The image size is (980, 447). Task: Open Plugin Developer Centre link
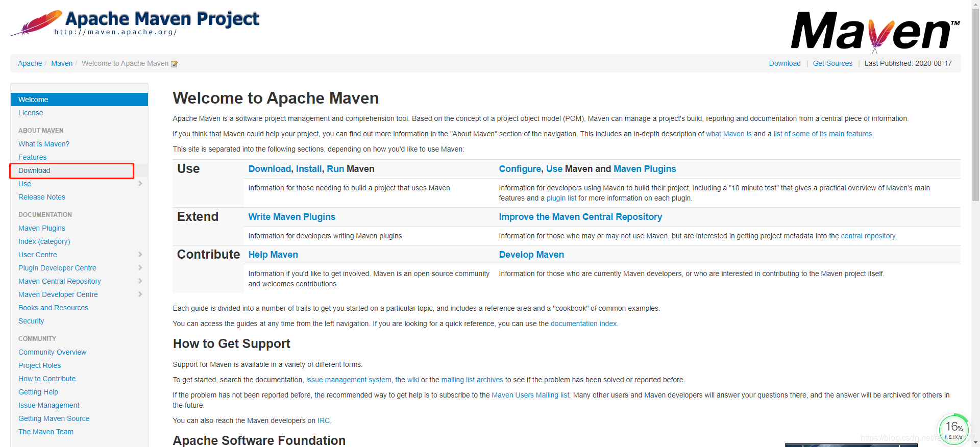click(57, 268)
